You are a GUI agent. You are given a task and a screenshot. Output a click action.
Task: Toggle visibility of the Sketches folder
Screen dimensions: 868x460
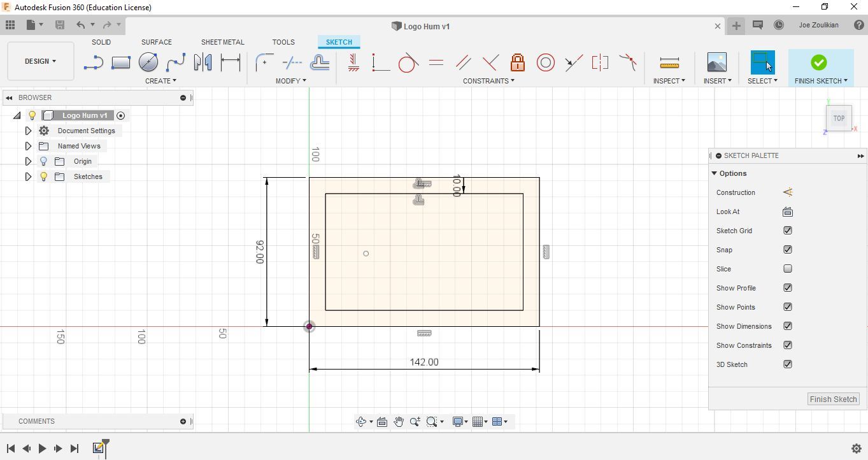43,176
